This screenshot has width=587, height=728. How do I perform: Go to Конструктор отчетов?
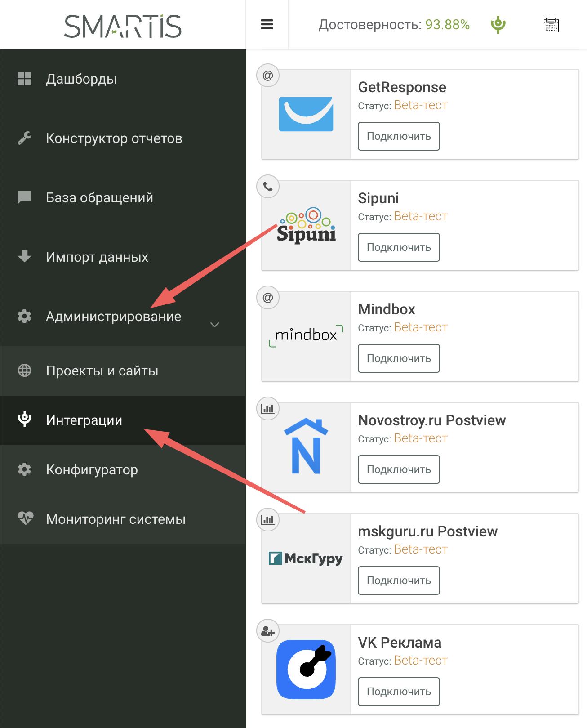click(x=114, y=138)
